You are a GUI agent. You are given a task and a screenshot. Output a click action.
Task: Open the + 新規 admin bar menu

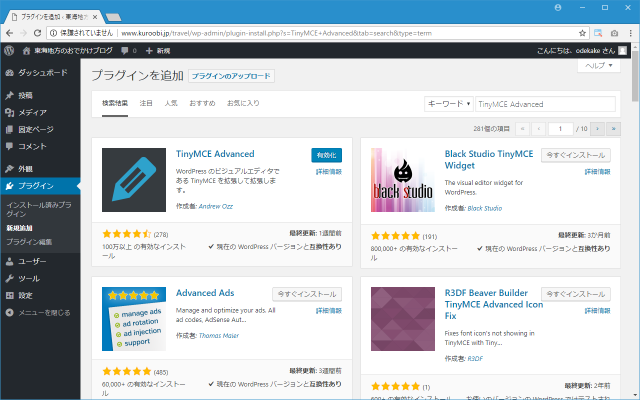pyautogui.click(x=158, y=51)
